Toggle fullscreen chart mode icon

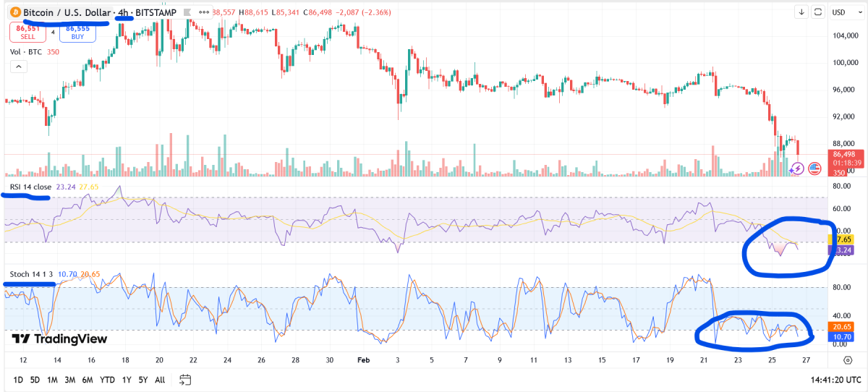click(820, 12)
